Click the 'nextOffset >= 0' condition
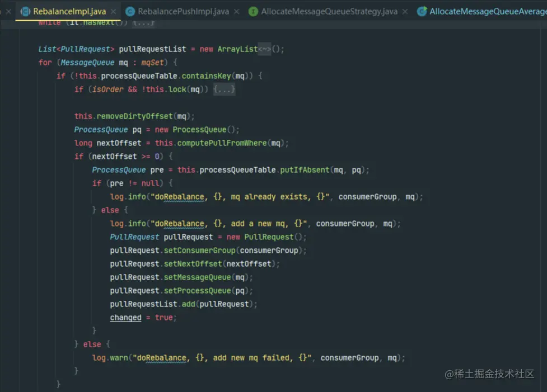 [x=125, y=157]
